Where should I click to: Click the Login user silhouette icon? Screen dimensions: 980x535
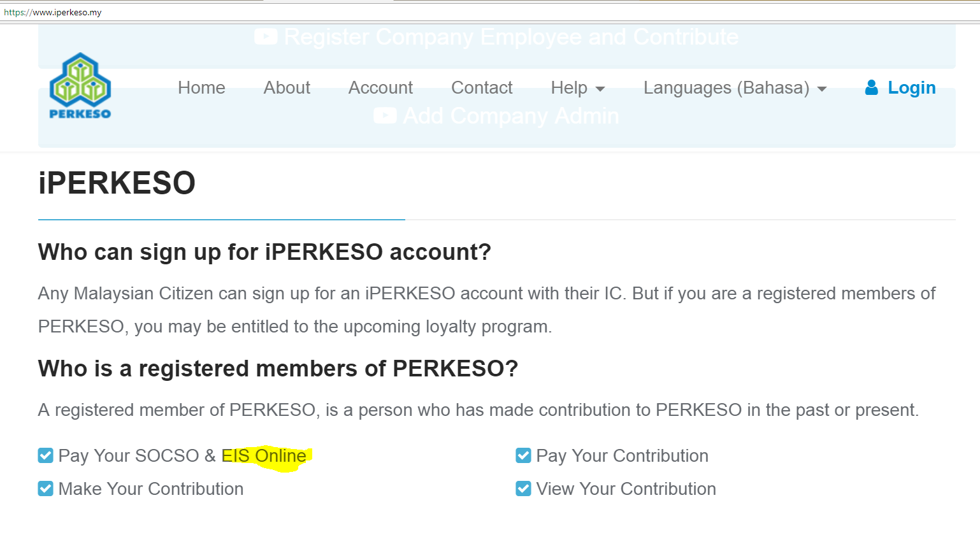click(x=871, y=88)
